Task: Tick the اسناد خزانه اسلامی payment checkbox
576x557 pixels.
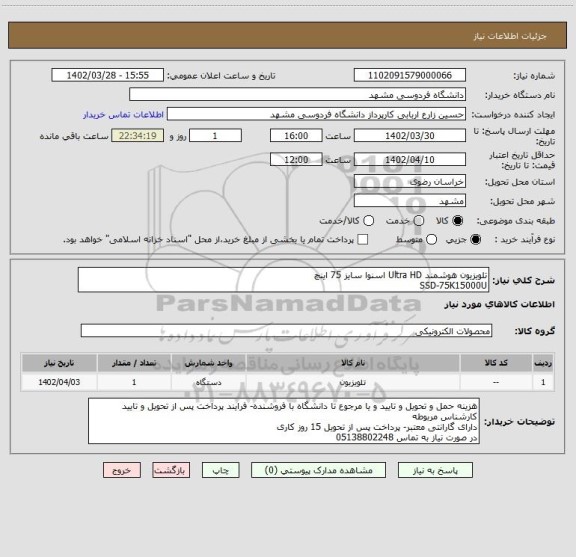Action: [363, 240]
